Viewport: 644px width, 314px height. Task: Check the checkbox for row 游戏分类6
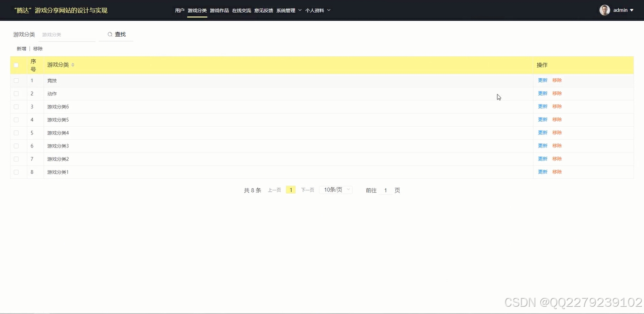pyautogui.click(x=16, y=106)
